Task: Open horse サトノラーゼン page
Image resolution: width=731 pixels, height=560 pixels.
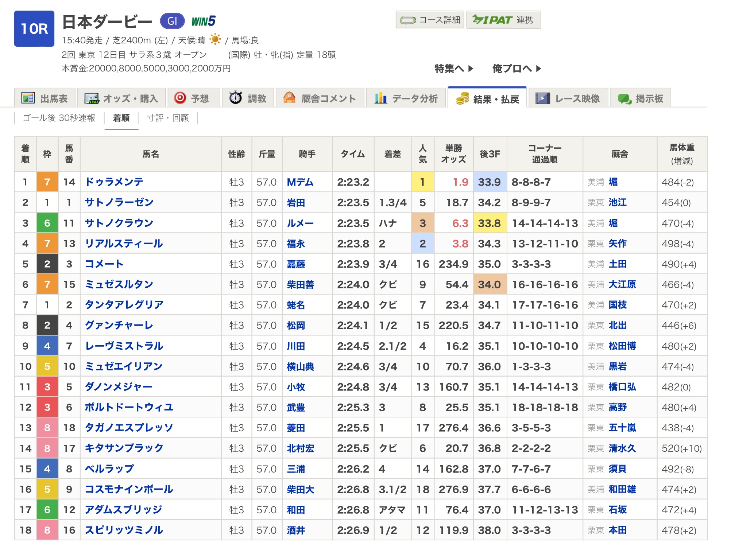Action: tap(119, 202)
